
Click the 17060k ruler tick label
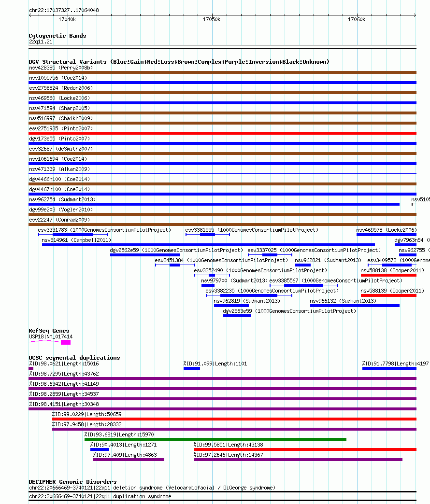[357, 20]
